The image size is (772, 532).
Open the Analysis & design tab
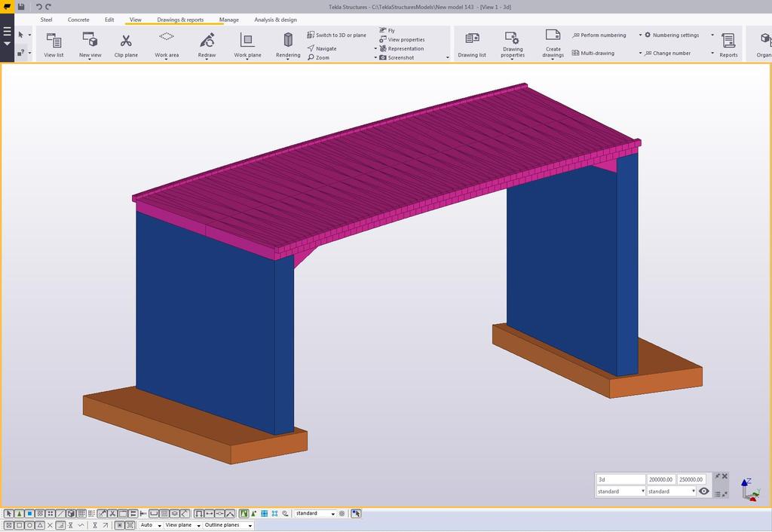pyautogui.click(x=275, y=20)
